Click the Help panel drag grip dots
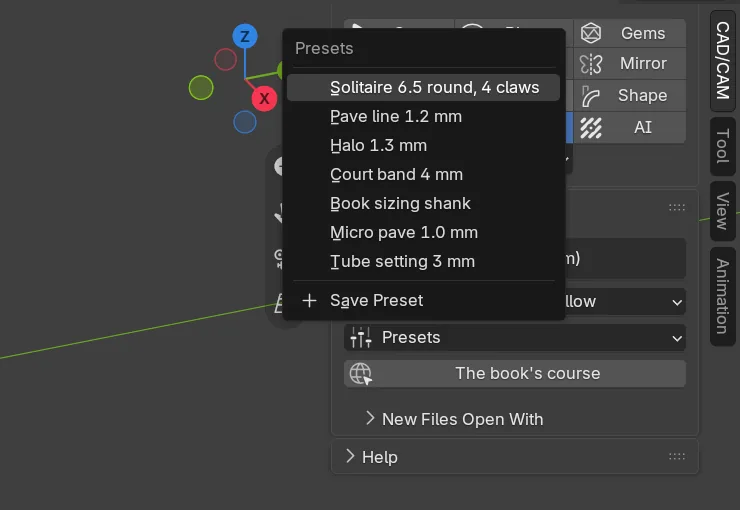The width and height of the screenshot is (740, 510). [677, 456]
